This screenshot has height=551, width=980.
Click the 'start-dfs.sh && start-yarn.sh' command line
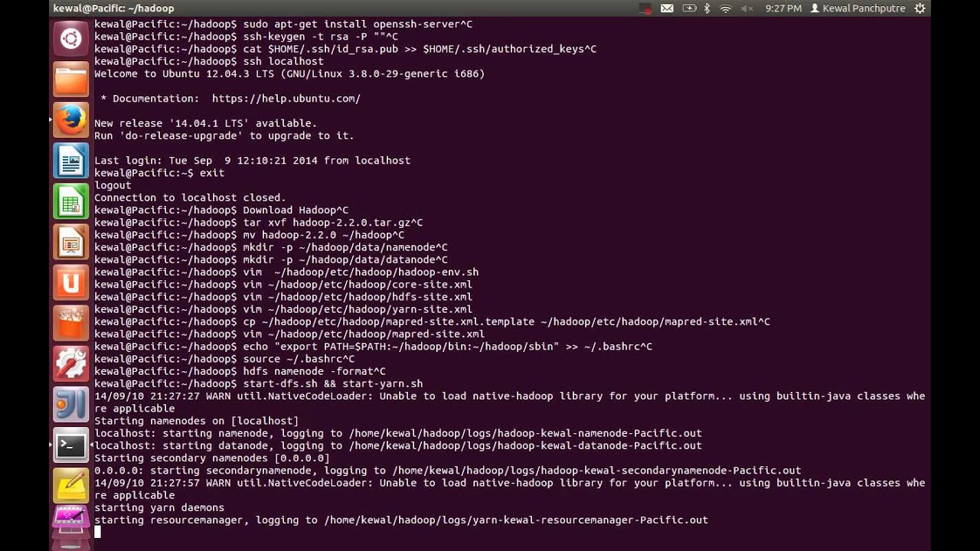(x=259, y=383)
